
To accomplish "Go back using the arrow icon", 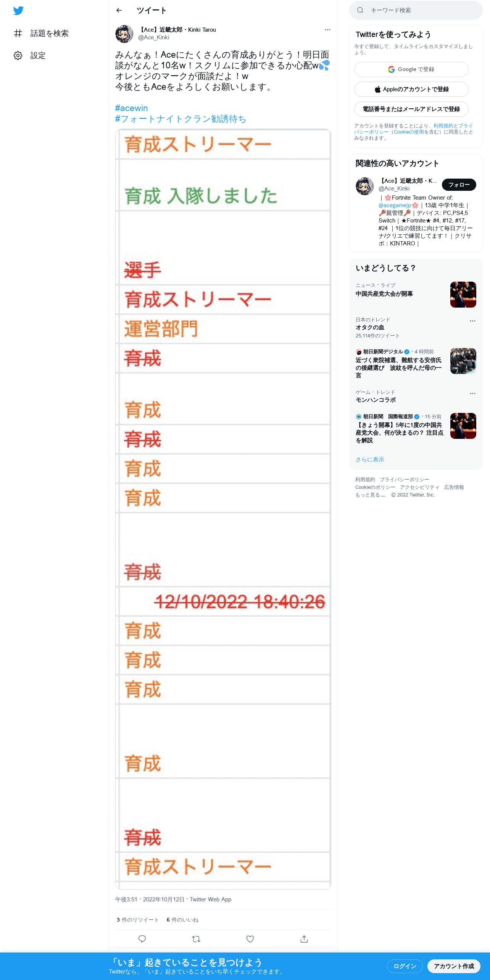I will 119,10.
